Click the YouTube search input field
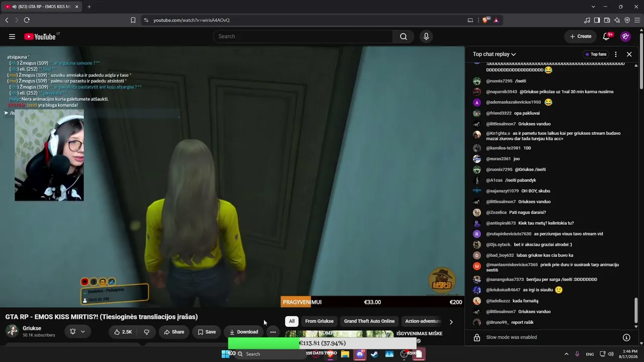This screenshot has width=644, height=362. (303, 36)
